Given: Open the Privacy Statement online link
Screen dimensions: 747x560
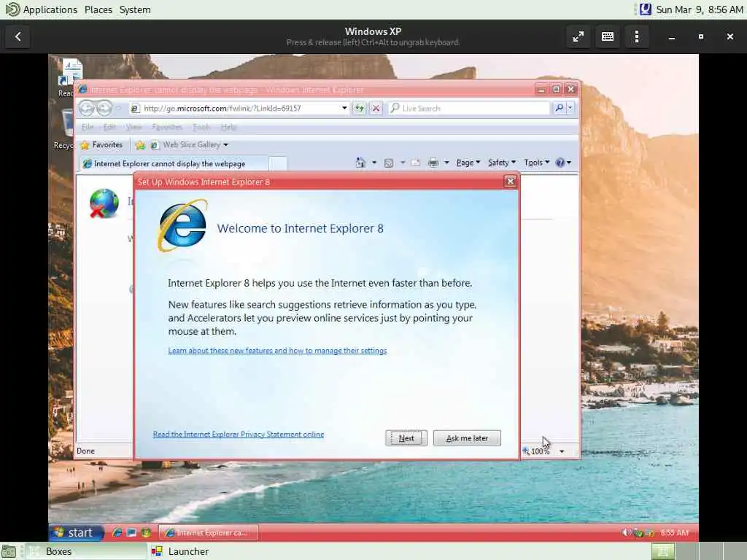Looking at the screenshot, I should [x=239, y=435].
